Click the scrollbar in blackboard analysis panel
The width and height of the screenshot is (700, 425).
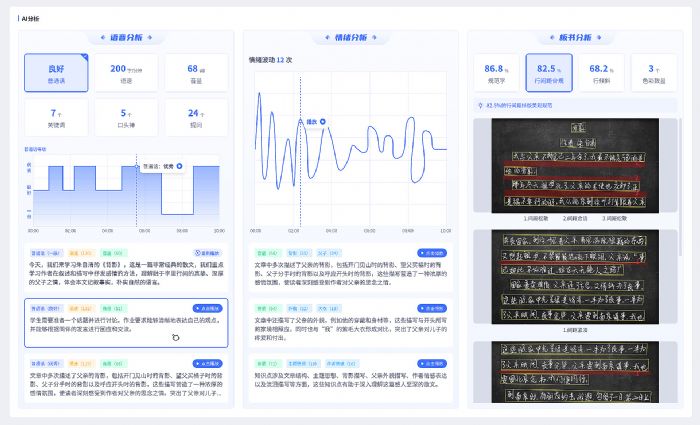tap(680, 188)
